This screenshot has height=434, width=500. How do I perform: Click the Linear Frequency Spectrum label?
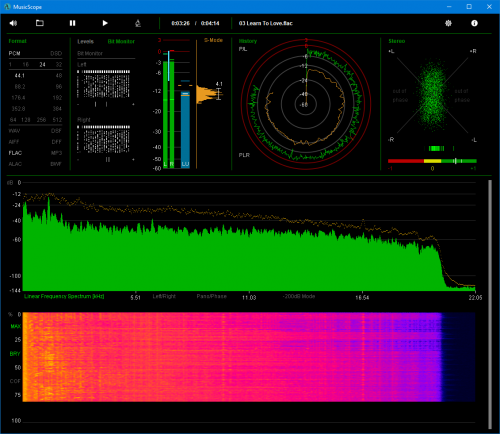[x=64, y=296]
